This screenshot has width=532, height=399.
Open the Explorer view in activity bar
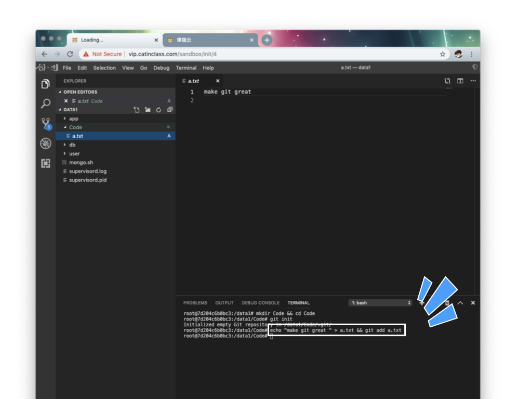coord(46,84)
